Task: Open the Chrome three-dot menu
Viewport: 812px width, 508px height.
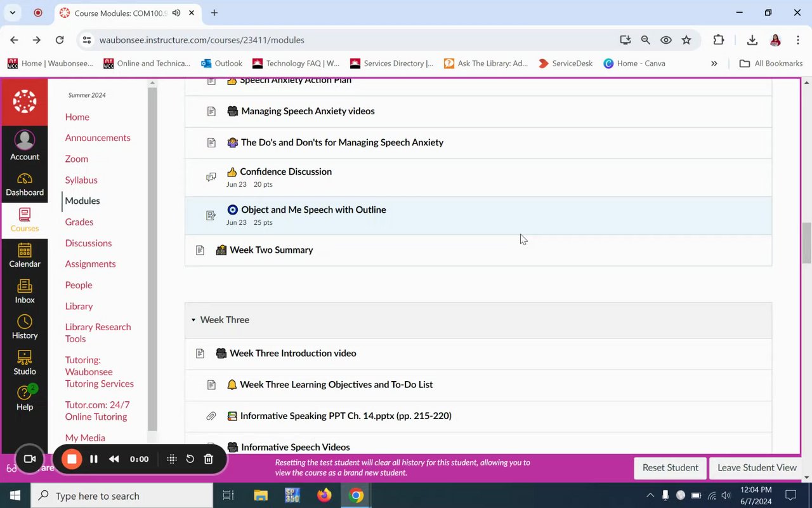Action: click(x=797, y=40)
